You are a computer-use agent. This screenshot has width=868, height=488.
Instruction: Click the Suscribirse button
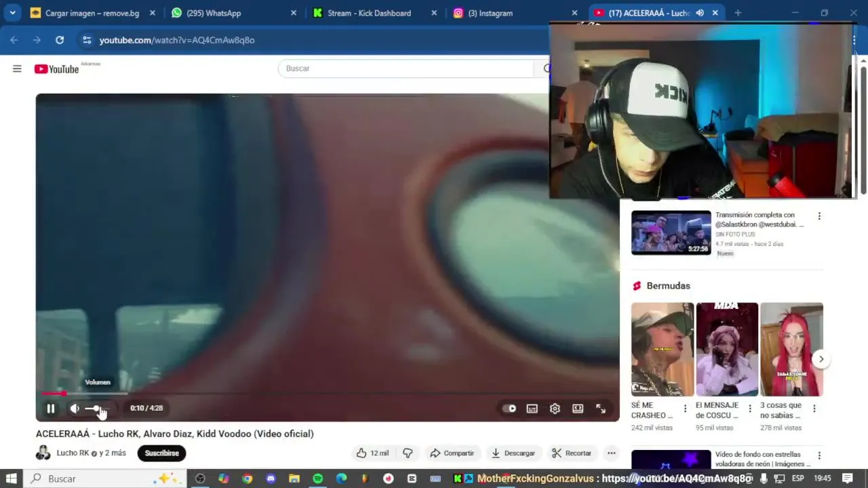(161, 453)
